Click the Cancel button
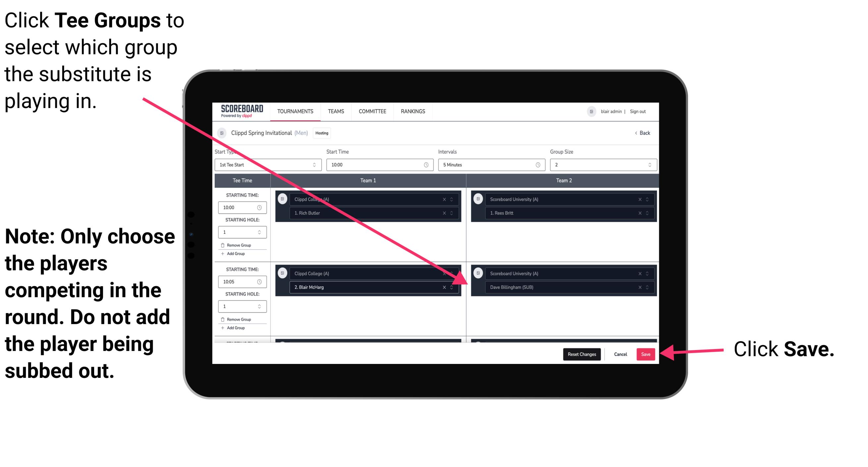Viewport: 868px width, 467px height. [x=620, y=353]
